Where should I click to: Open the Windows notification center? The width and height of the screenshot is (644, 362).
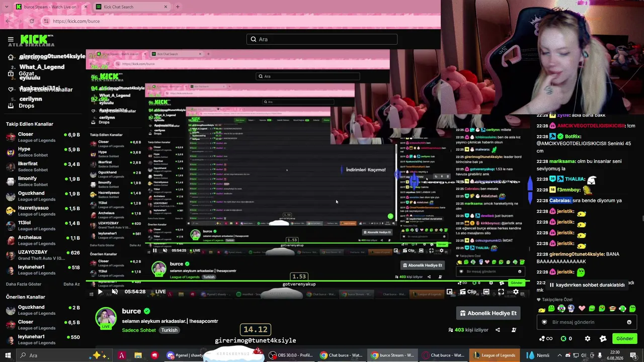[633, 355]
